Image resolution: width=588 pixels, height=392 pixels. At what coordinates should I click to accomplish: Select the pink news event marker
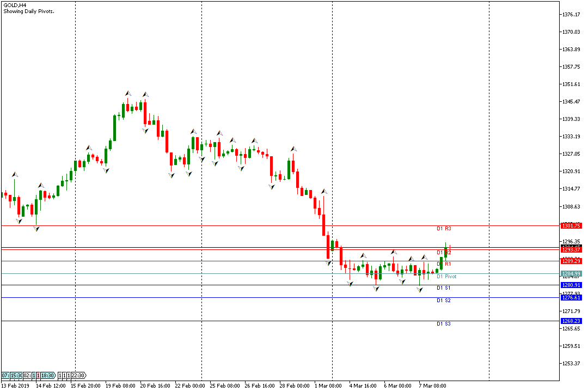[38, 376]
